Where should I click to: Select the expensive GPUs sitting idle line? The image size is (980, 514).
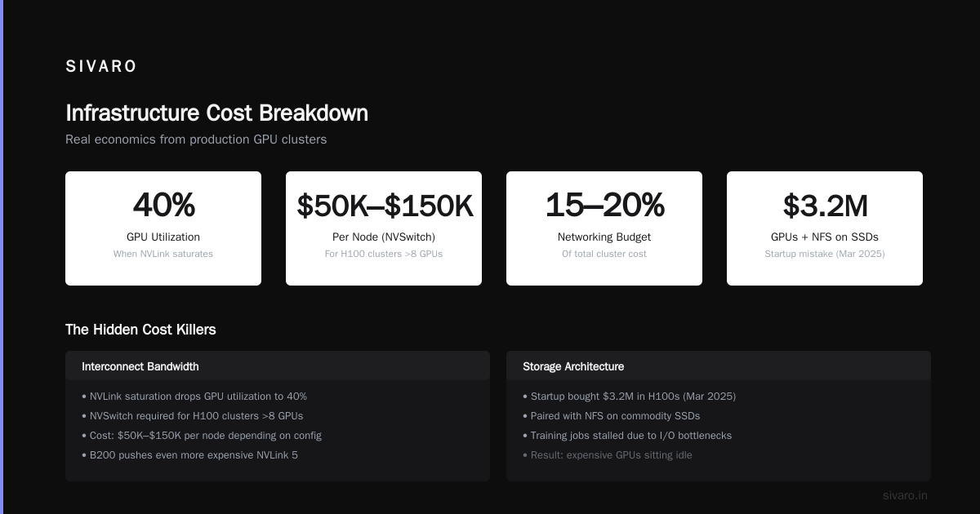pyautogui.click(x=607, y=455)
